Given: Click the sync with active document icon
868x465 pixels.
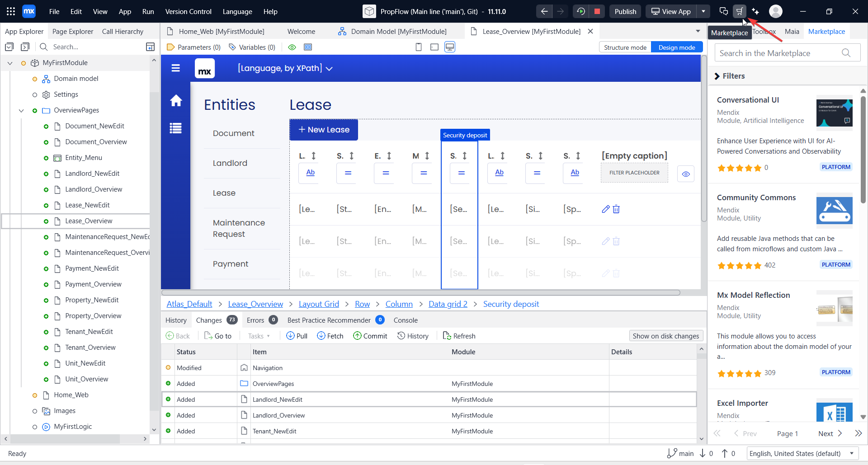Looking at the screenshot, I should (151, 47).
